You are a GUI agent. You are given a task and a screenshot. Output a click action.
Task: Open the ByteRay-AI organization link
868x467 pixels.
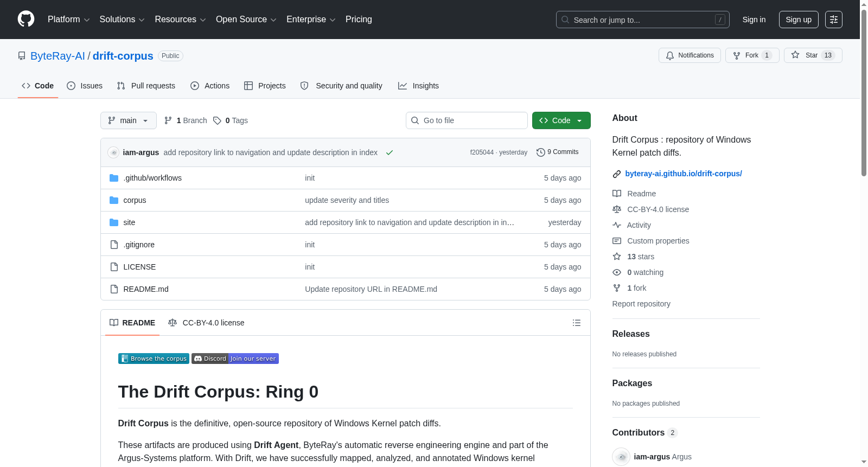(x=58, y=56)
